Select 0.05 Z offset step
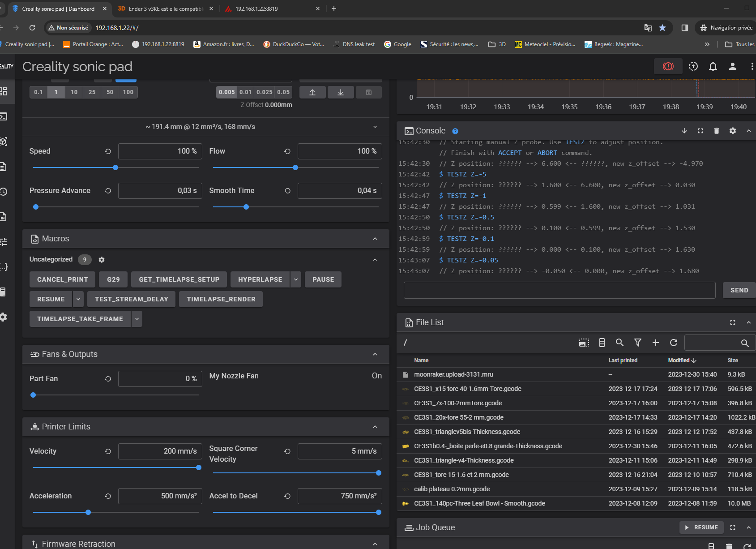The width and height of the screenshot is (756, 549). click(x=283, y=92)
